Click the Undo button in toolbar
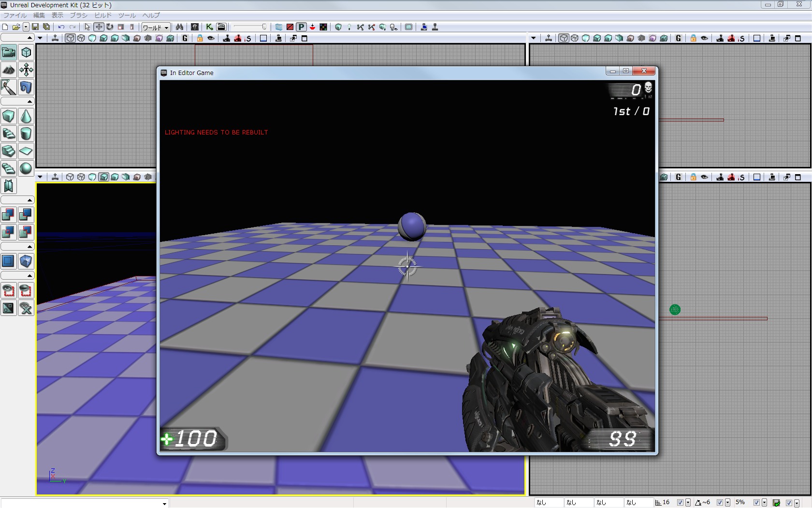Screen dimensions: 812x508 point(61,27)
